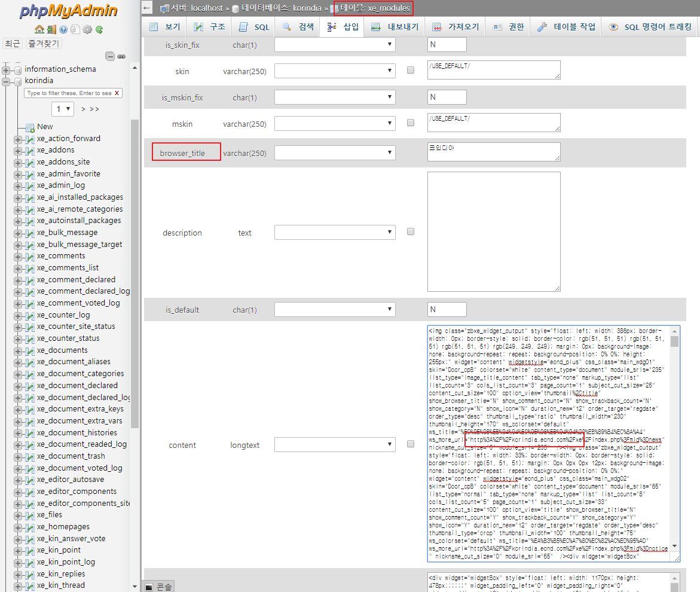Tick the Null checkbox in the skin row
The width and height of the screenshot is (700, 592).
[411, 70]
